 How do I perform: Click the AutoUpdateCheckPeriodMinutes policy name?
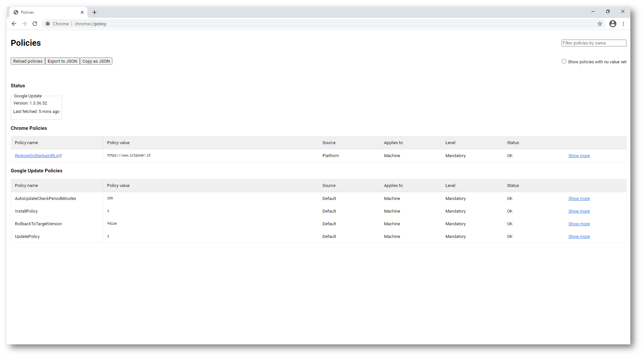click(45, 199)
